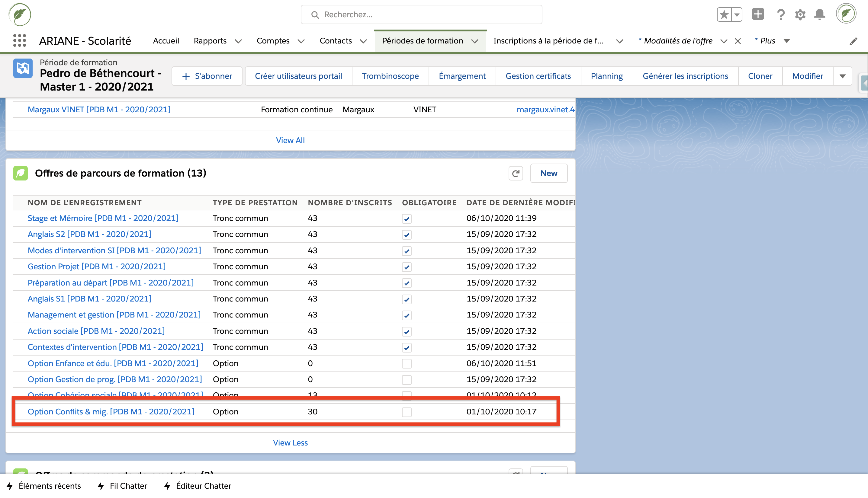The height and width of the screenshot is (498, 868).
Task: Refresh the Offres de parcours list
Action: click(516, 174)
